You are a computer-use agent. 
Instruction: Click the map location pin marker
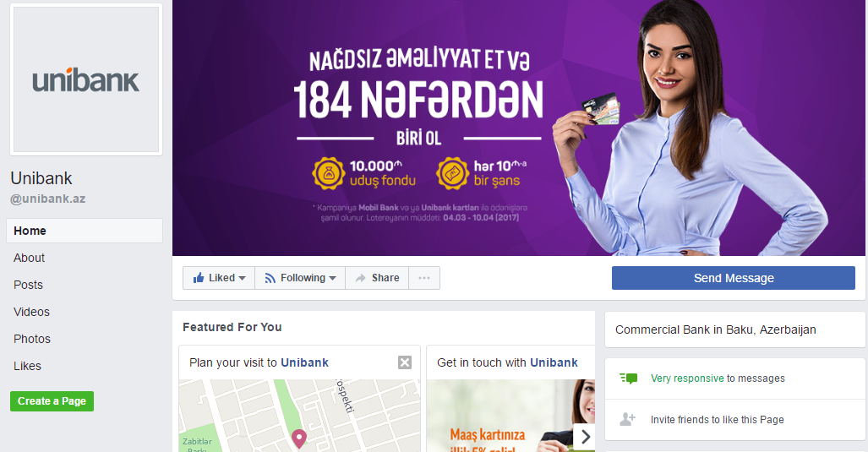point(299,438)
